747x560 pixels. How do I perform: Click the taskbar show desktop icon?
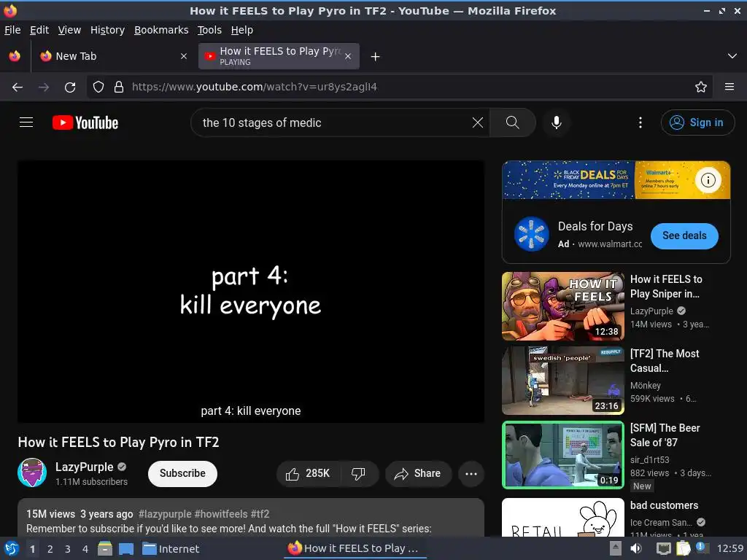point(125,548)
